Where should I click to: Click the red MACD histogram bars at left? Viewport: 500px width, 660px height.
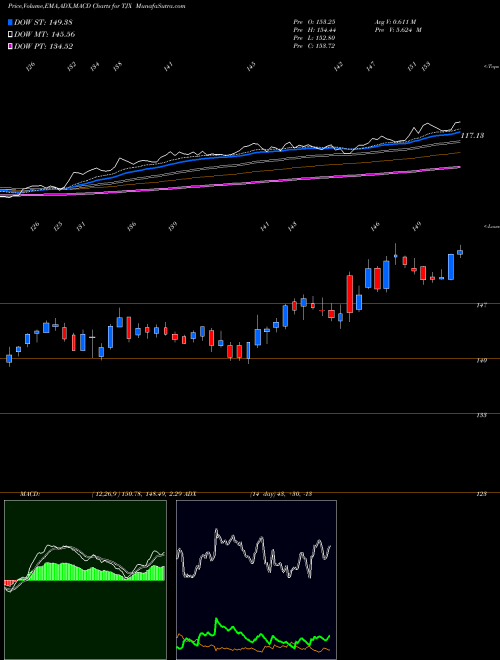click(9, 583)
